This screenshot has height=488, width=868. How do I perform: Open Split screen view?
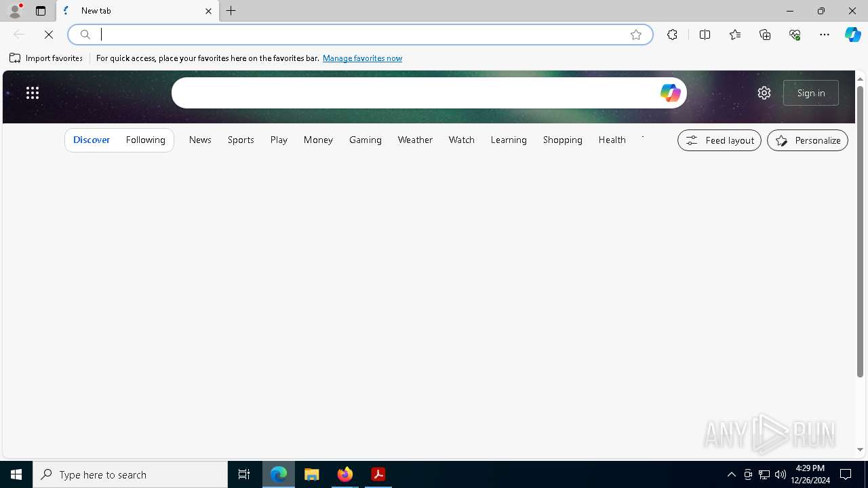pos(705,35)
